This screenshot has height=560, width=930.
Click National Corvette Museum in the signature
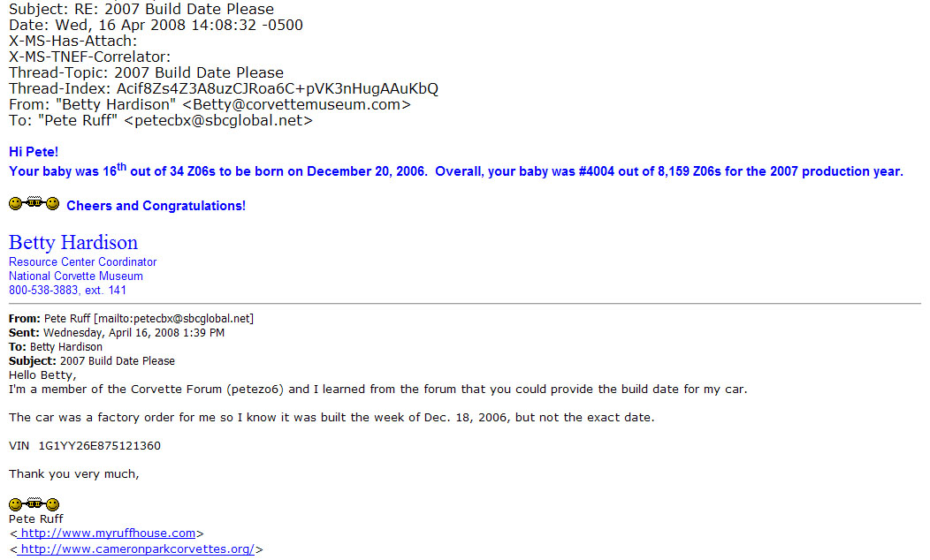pyautogui.click(x=76, y=276)
